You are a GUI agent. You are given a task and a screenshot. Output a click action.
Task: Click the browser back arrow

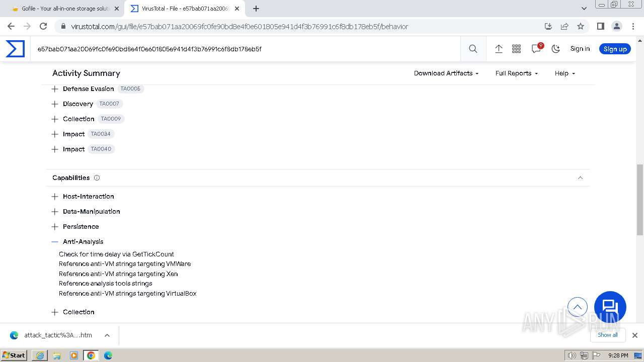pyautogui.click(x=11, y=26)
